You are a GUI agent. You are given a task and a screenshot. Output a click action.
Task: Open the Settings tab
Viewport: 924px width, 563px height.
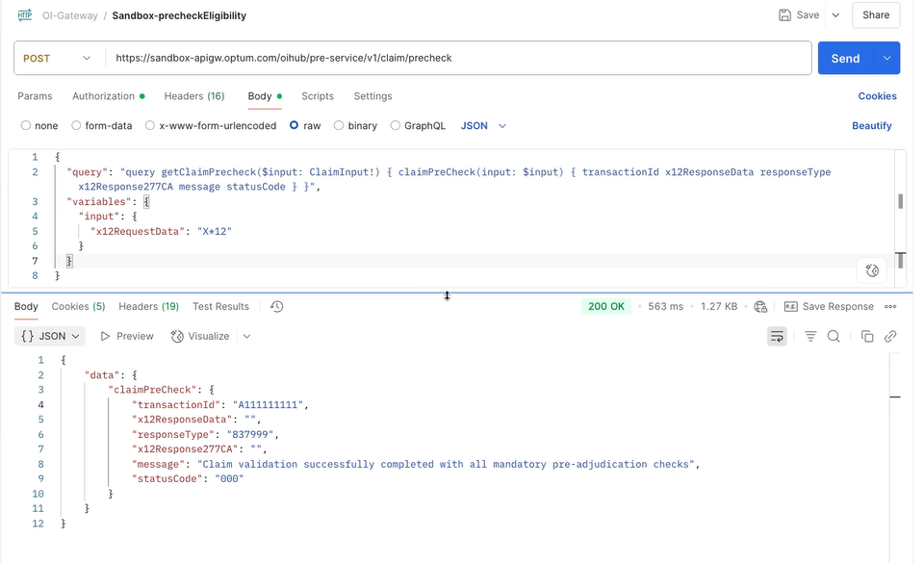(373, 96)
